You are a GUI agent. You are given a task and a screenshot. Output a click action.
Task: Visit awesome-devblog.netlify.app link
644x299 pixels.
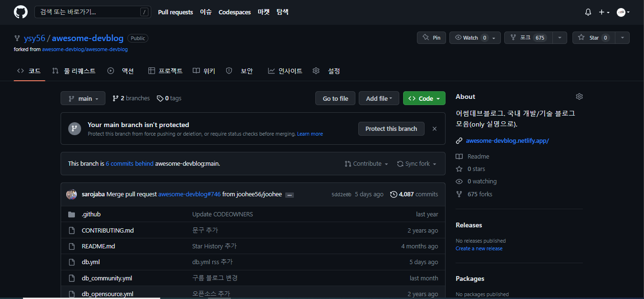pos(507,140)
